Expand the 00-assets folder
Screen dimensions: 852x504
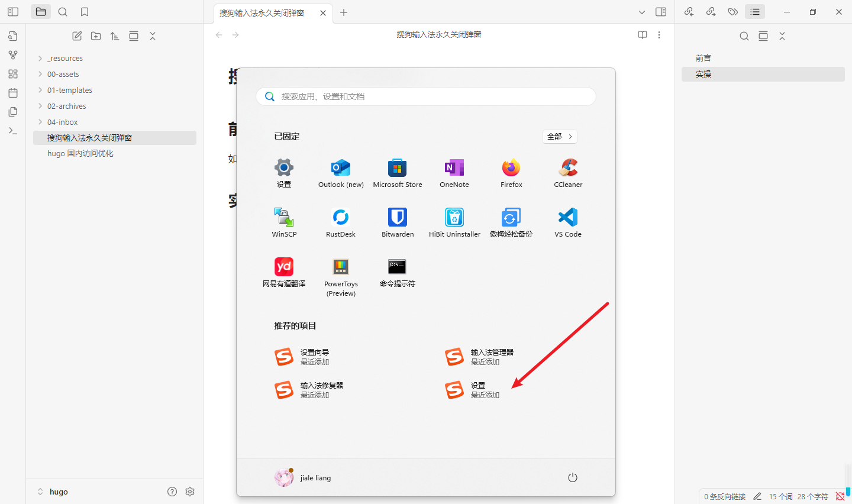115,74
